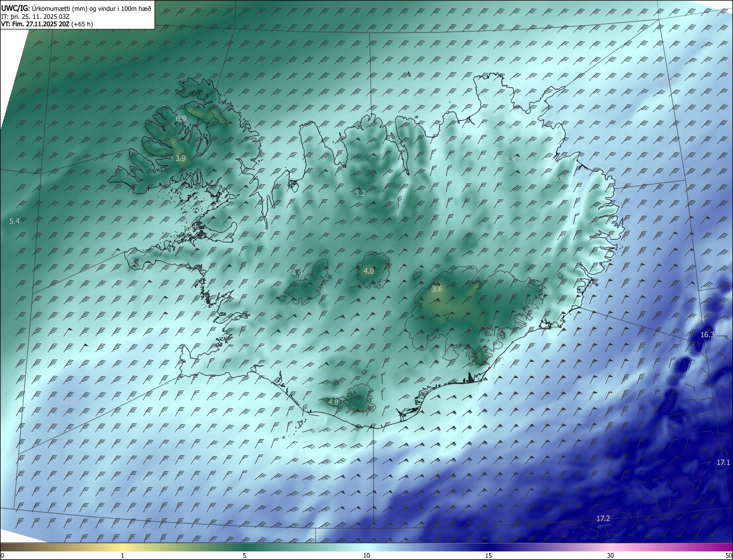Click the 10 tick on the color scale
Screen dimensions: 733x560
coord(366,555)
